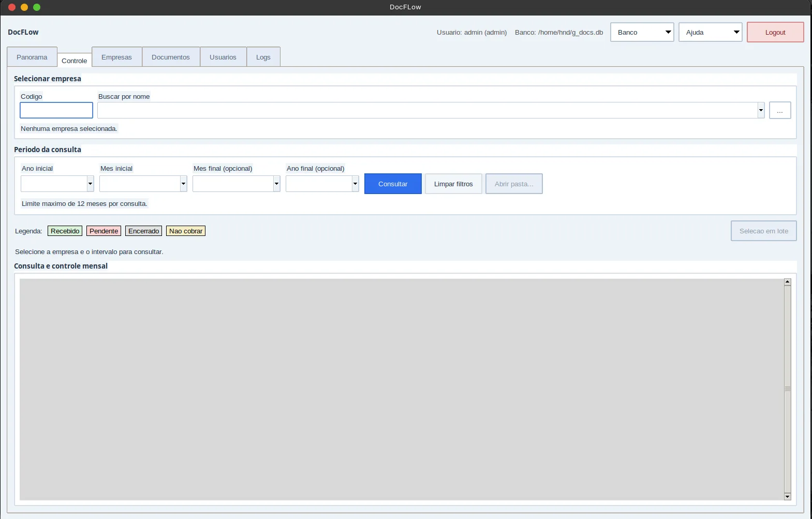This screenshot has height=519, width=812.
Task: Open the Ajuda dropdown menu
Action: click(710, 32)
